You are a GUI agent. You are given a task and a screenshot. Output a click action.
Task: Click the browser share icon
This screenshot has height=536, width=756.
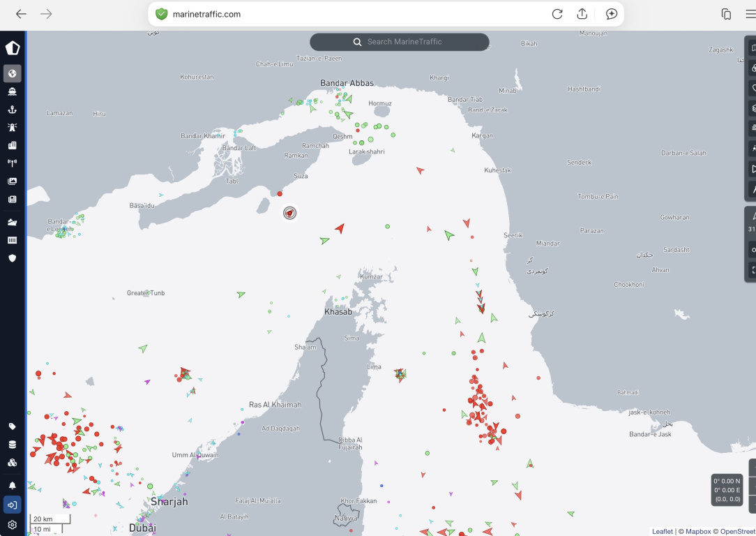click(x=582, y=14)
